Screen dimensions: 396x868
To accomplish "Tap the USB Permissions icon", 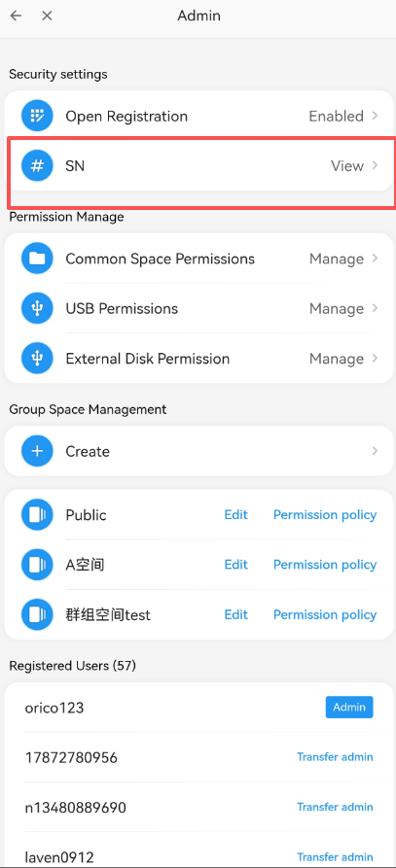I will [37, 308].
